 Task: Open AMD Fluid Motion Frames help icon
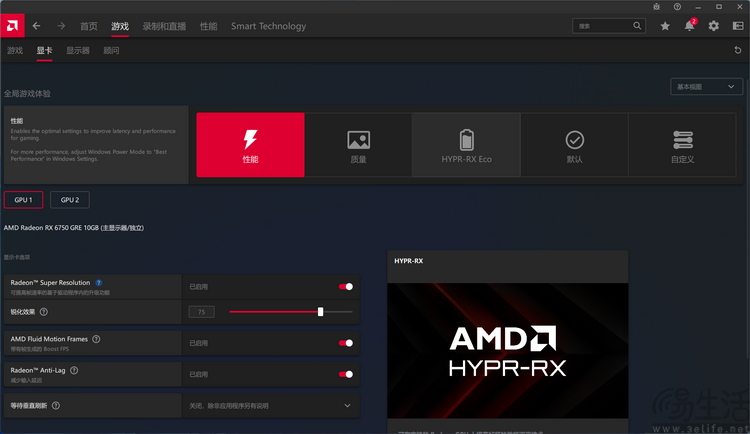[96, 339]
